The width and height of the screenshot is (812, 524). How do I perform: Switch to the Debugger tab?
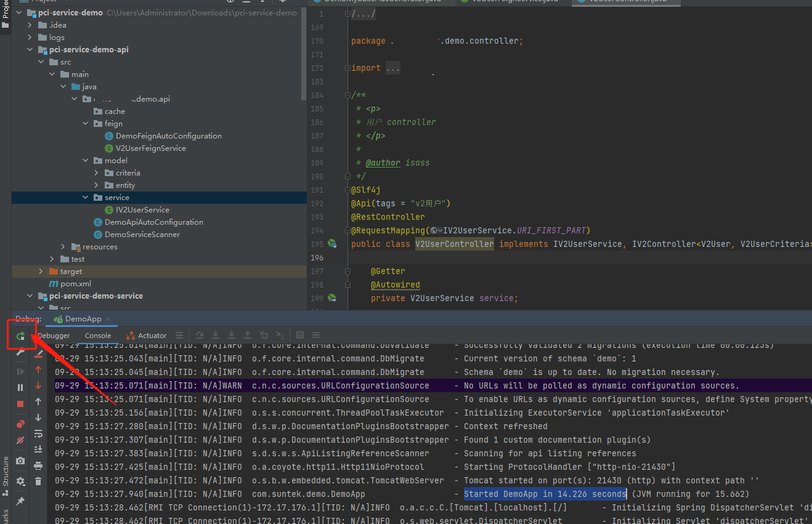point(54,336)
